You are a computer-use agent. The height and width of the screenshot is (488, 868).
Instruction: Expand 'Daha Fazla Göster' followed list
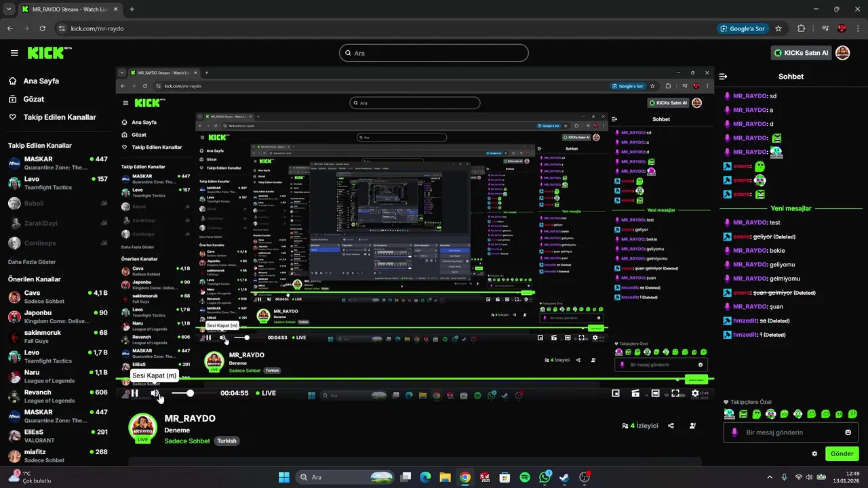coord(32,262)
